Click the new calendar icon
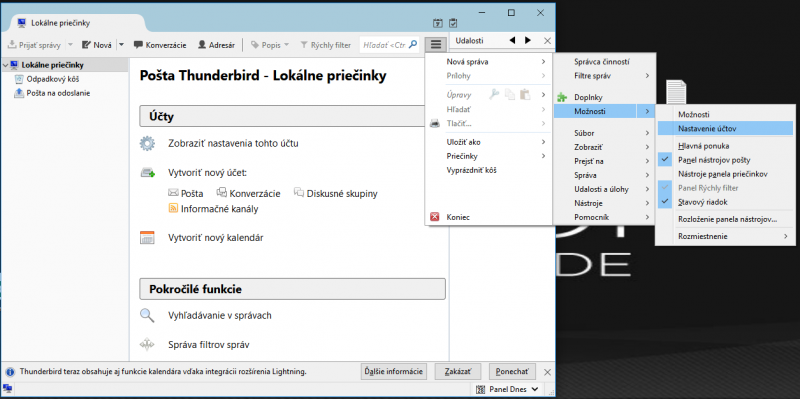This screenshot has width=800, height=399. [x=147, y=238]
